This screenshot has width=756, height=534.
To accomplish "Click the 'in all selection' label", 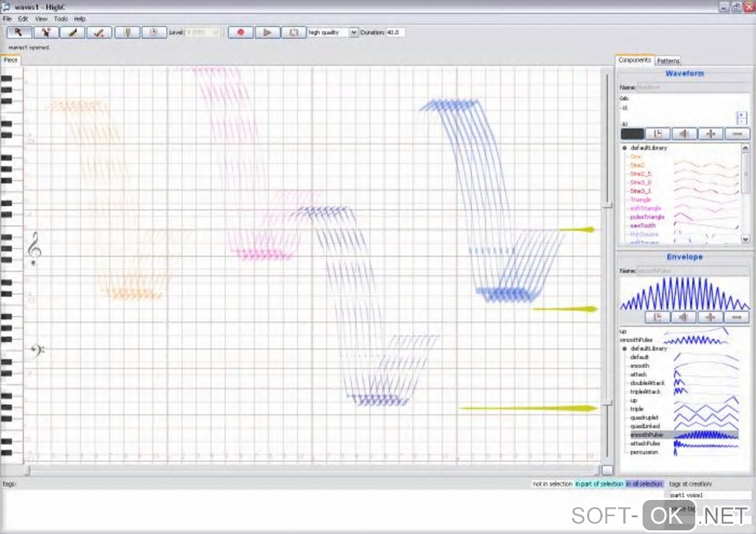I will coord(644,484).
